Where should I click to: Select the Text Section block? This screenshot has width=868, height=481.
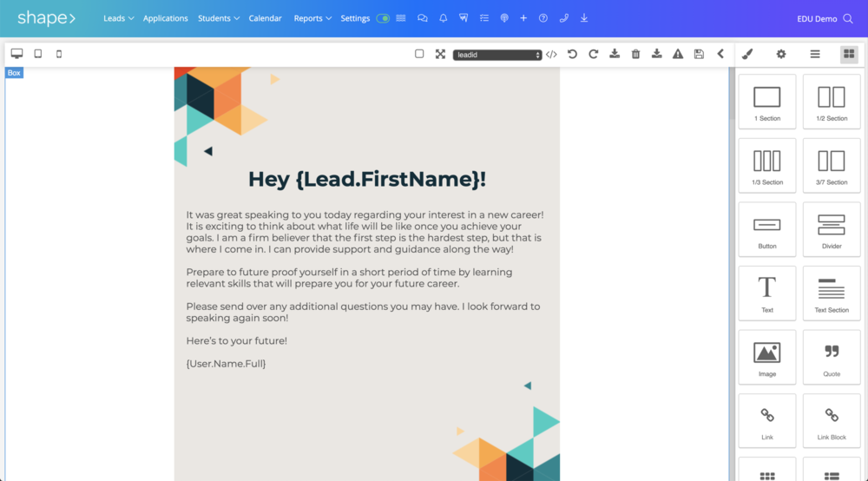click(832, 293)
